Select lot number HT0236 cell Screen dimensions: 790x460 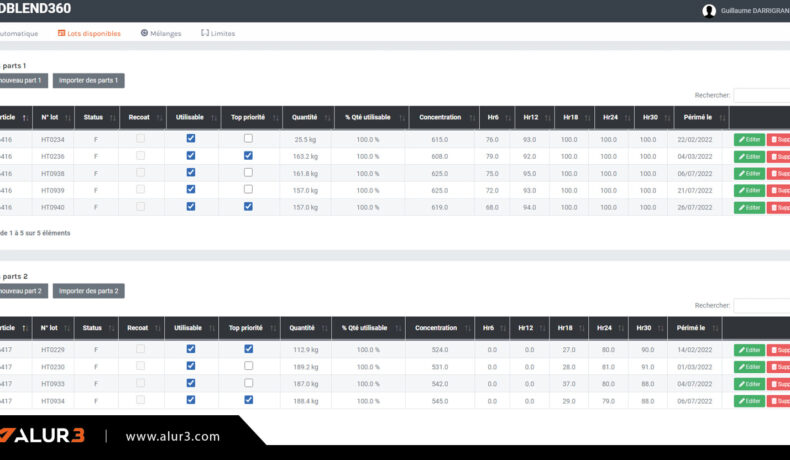[x=53, y=157]
